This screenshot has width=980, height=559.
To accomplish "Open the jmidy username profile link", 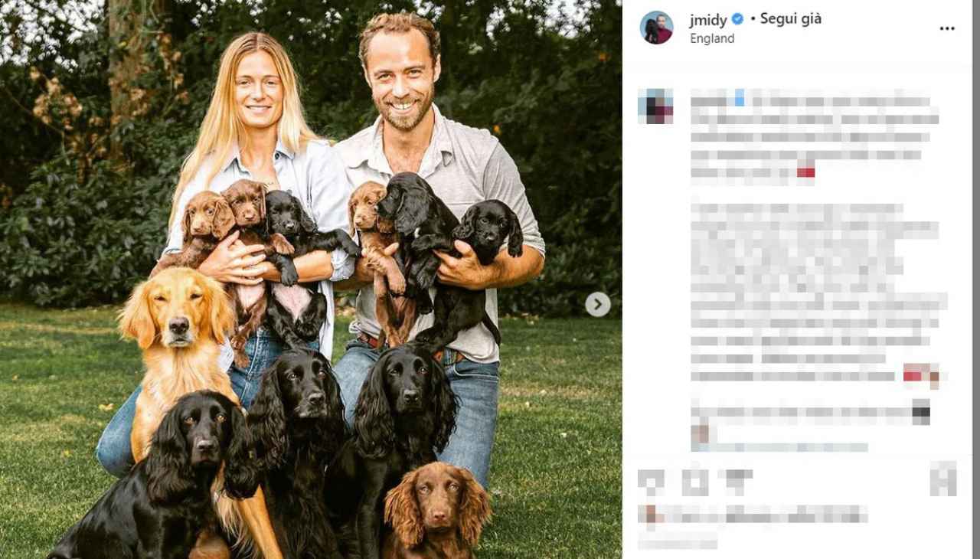I will point(708,19).
